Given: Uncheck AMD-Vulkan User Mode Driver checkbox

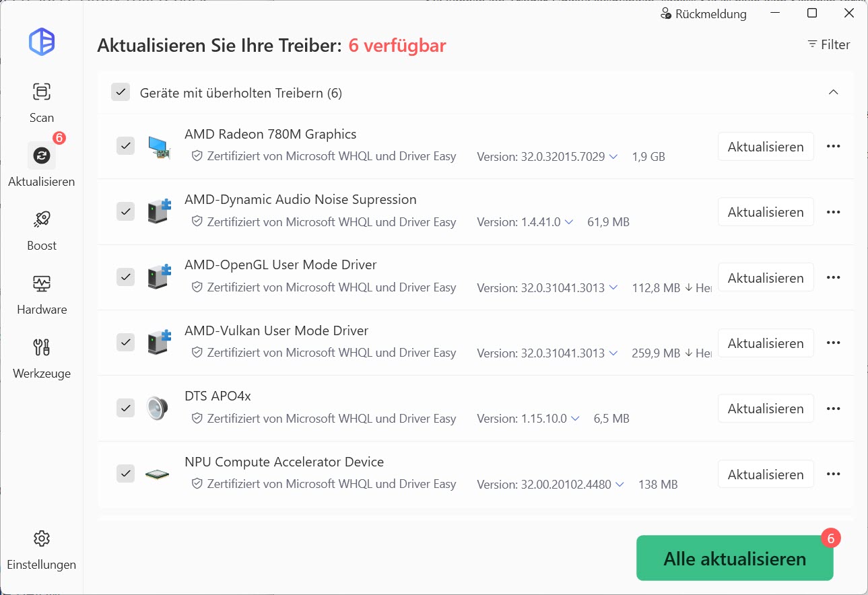Looking at the screenshot, I should [126, 342].
